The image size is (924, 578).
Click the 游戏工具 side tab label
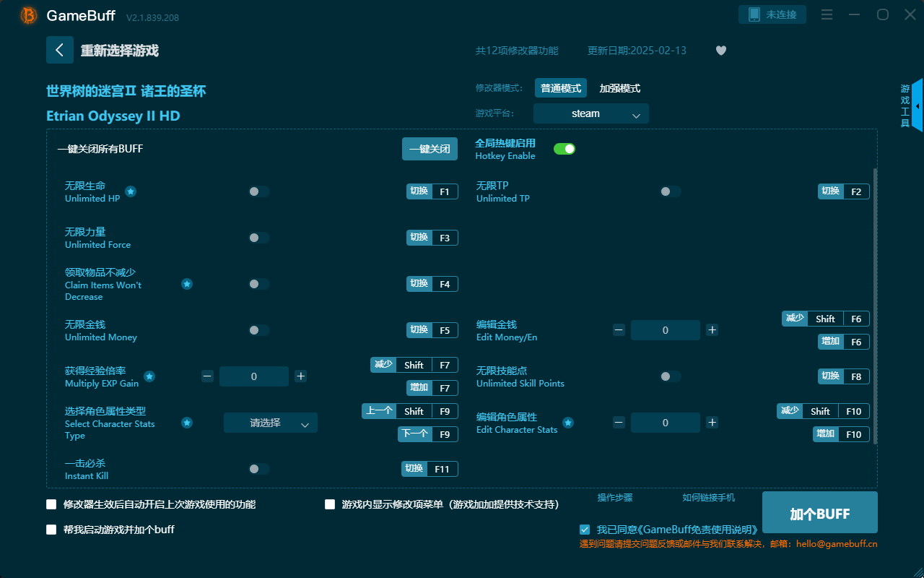point(905,105)
